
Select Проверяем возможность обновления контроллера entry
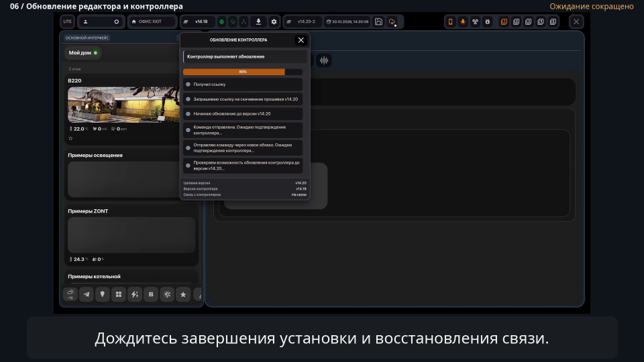pos(243,166)
